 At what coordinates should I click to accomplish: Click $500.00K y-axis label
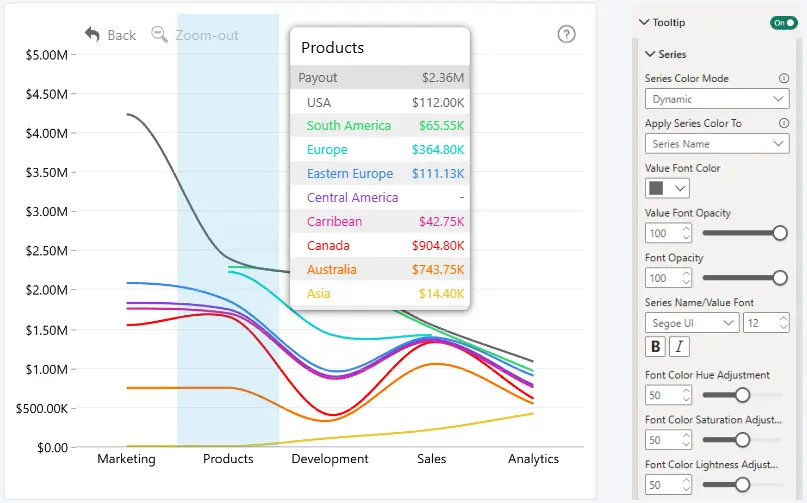[x=42, y=408]
